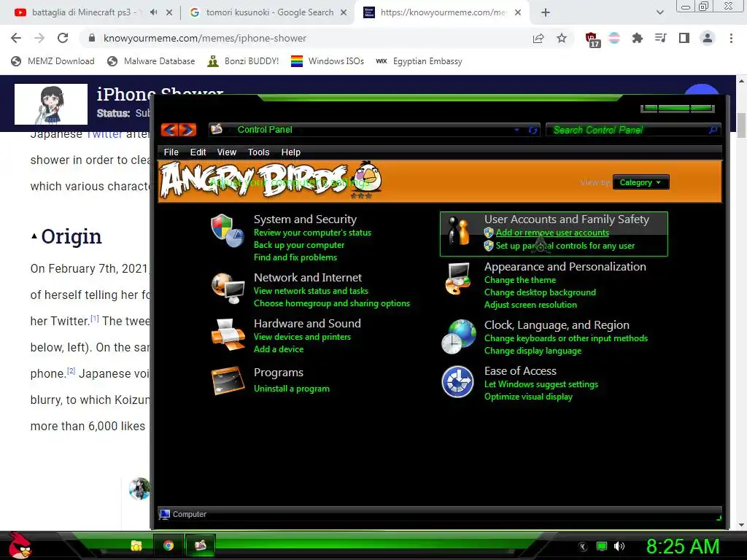747x560 pixels.
Task: Mute the Minecraft tab audio icon
Action: (153, 12)
